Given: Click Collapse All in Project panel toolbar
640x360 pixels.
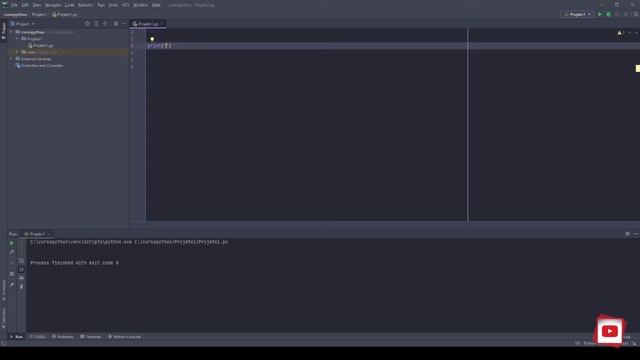Looking at the screenshot, I should (x=105, y=24).
